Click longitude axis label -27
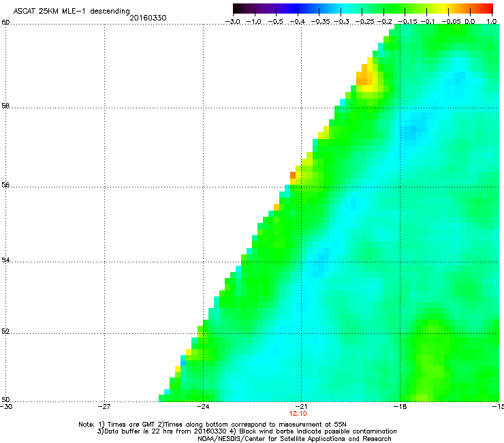The image size is (504, 443). (x=104, y=407)
